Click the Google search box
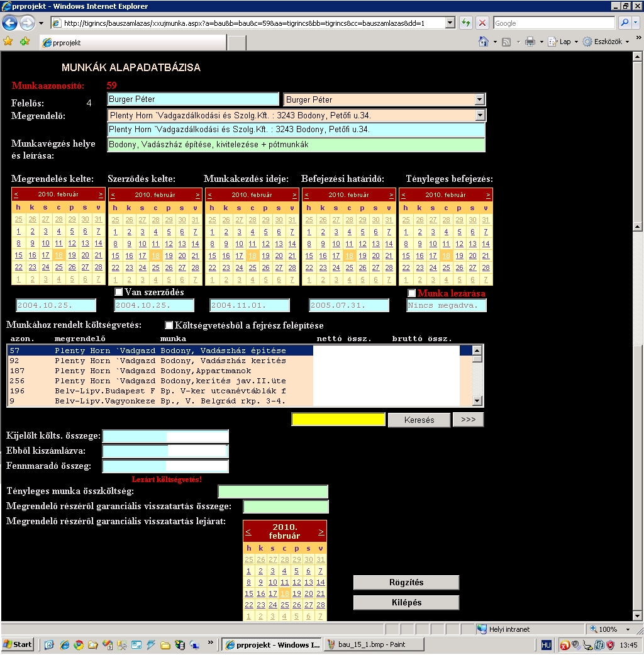Viewport: 644px width, 657px height. [x=553, y=23]
